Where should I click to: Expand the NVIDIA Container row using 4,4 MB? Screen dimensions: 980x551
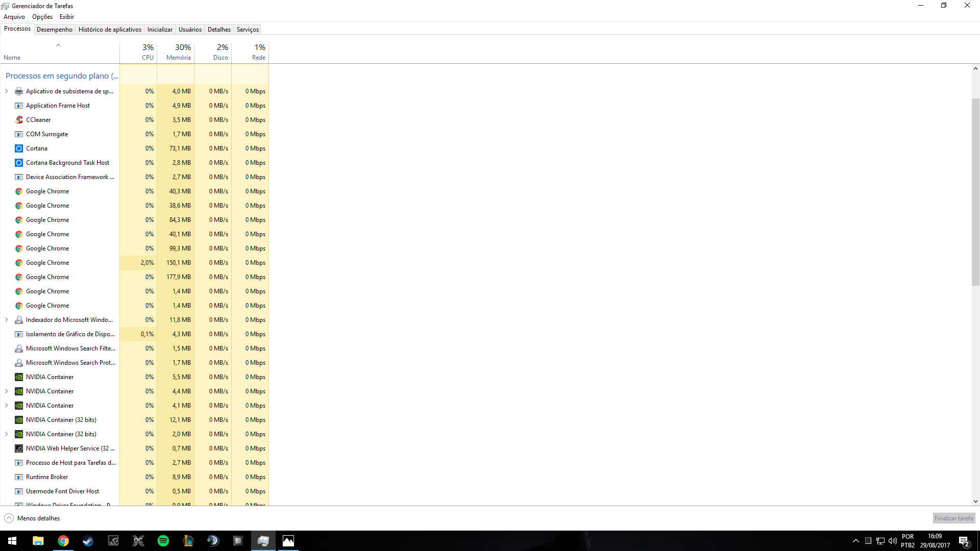6,391
